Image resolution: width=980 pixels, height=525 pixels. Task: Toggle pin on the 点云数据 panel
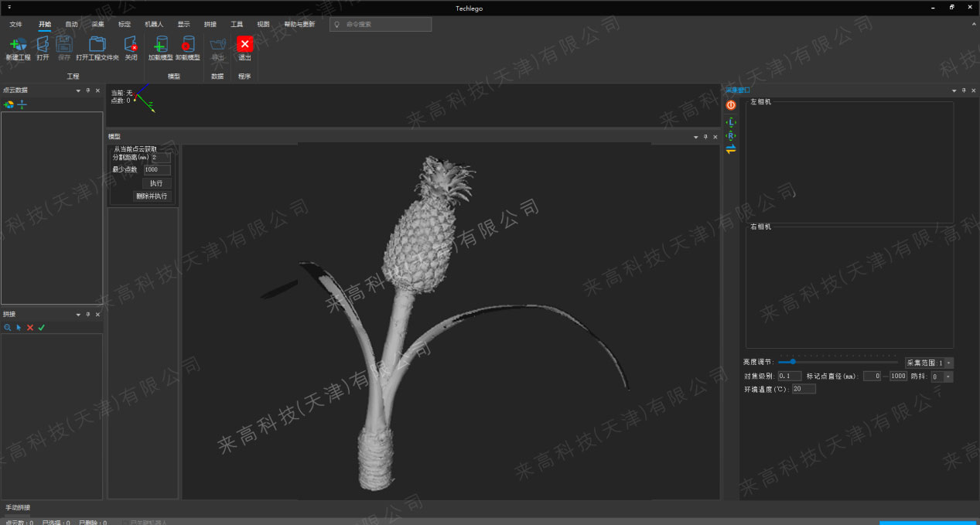pos(87,90)
